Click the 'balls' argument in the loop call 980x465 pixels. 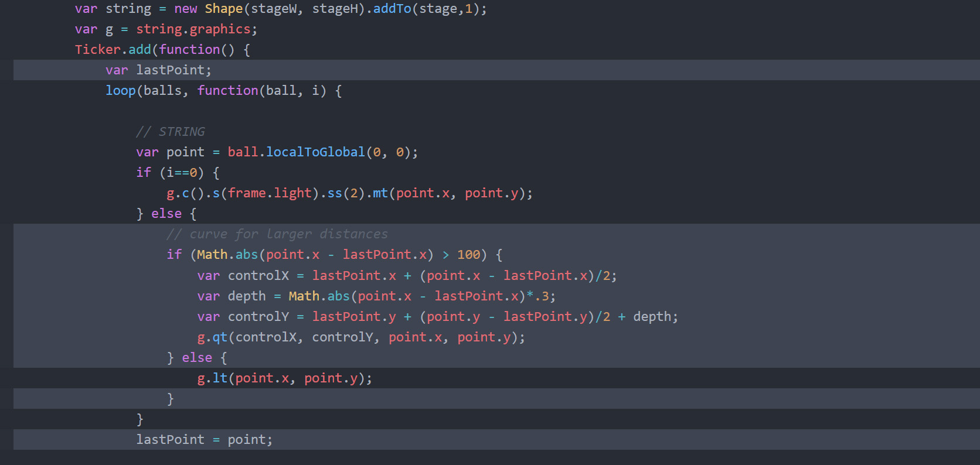click(x=163, y=91)
